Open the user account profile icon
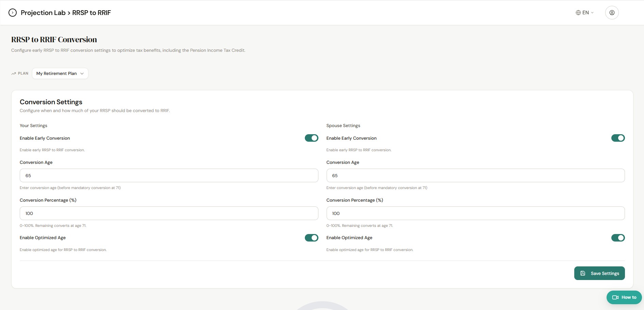Image resolution: width=644 pixels, height=310 pixels. coord(612,13)
